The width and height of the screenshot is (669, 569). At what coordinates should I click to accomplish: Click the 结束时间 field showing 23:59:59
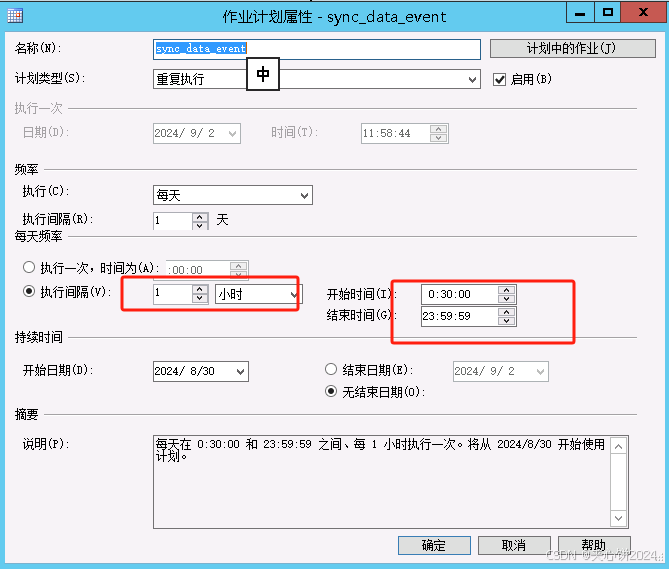click(460, 316)
